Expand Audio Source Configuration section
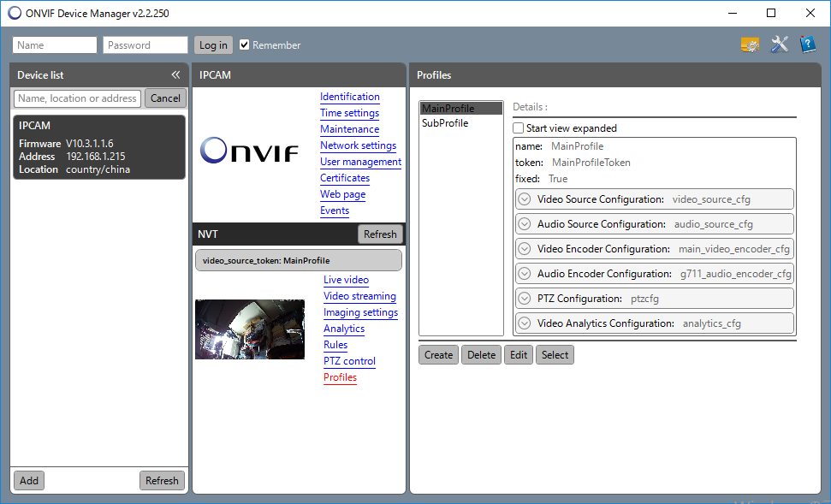 click(x=524, y=224)
